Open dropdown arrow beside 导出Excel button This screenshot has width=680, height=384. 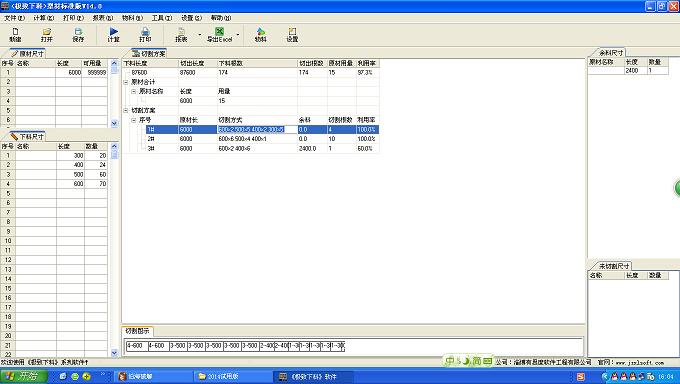pyautogui.click(x=238, y=35)
